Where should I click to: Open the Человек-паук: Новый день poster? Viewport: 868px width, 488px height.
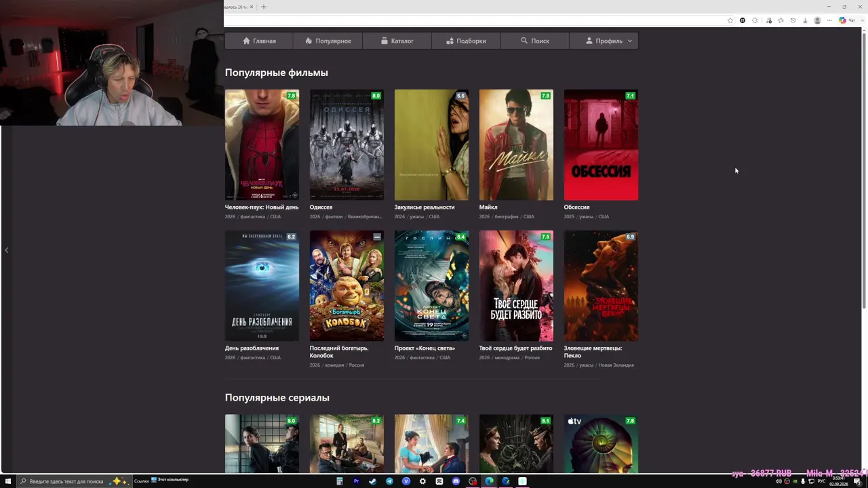[262, 145]
